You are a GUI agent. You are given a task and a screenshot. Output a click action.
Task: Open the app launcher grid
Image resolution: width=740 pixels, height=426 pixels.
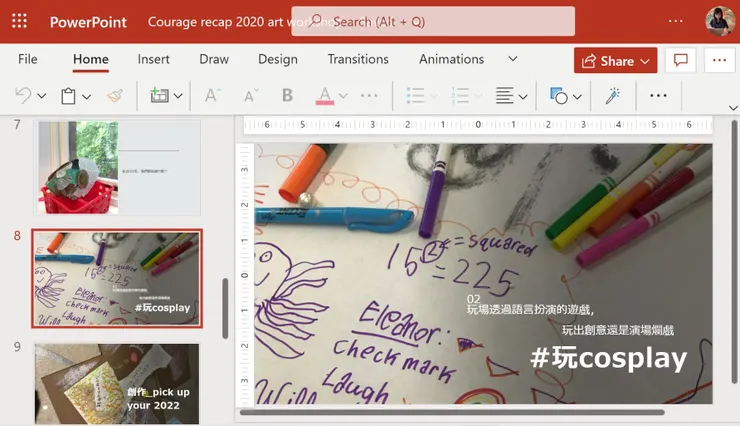[19, 21]
